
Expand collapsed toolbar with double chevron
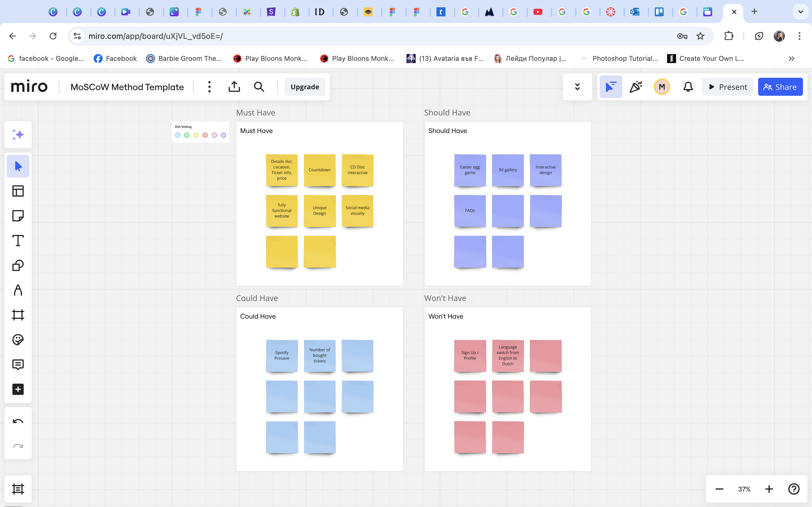point(577,87)
